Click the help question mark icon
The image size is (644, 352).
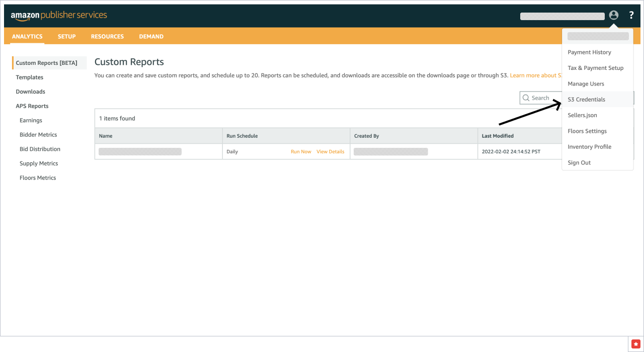pos(631,15)
